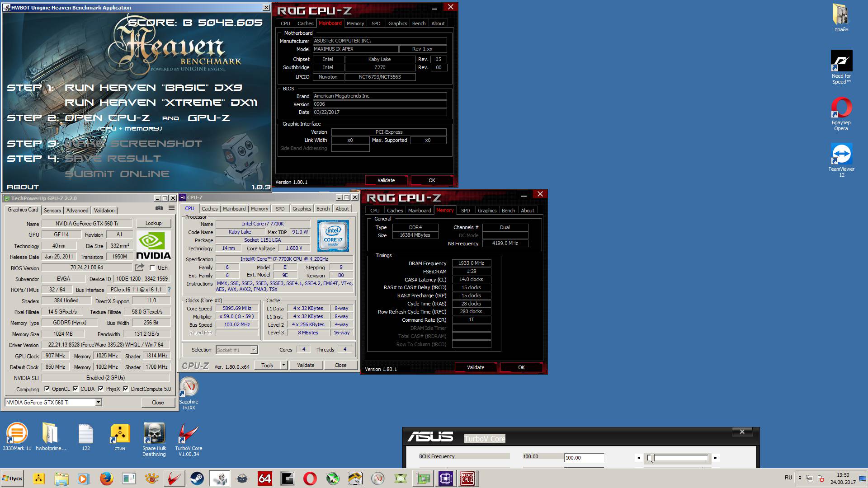This screenshot has width=868, height=488.
Task: Toggle the UEFI checkbox in GPU-Z
Action: point(152,268)
